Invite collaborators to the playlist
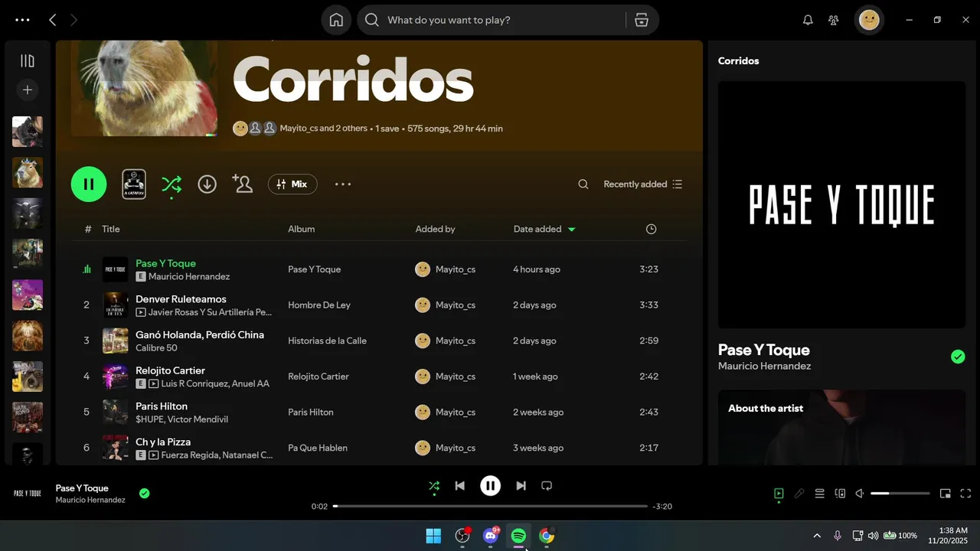 243,184
